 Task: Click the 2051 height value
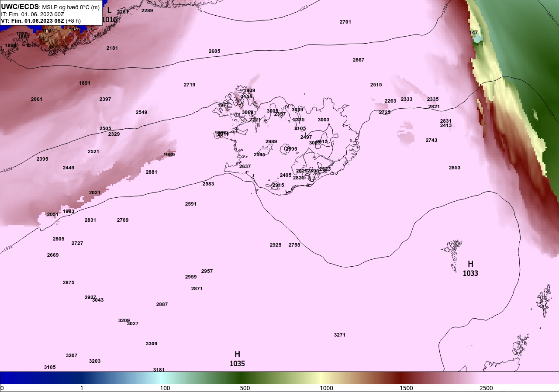pos(53,214)
